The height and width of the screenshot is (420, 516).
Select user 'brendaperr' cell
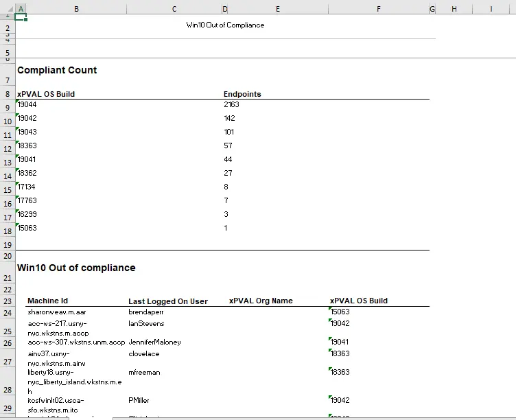(x=146, y=312)
